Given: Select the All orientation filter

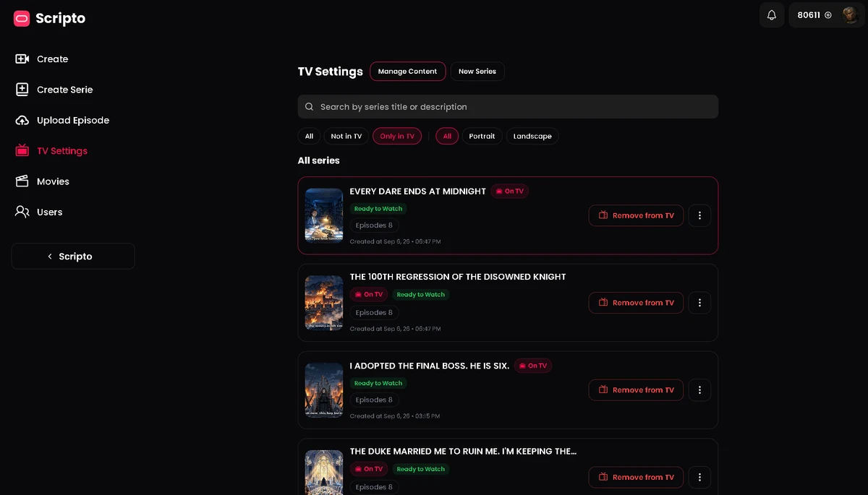Looking at the screenshot, I should (447, 136).
